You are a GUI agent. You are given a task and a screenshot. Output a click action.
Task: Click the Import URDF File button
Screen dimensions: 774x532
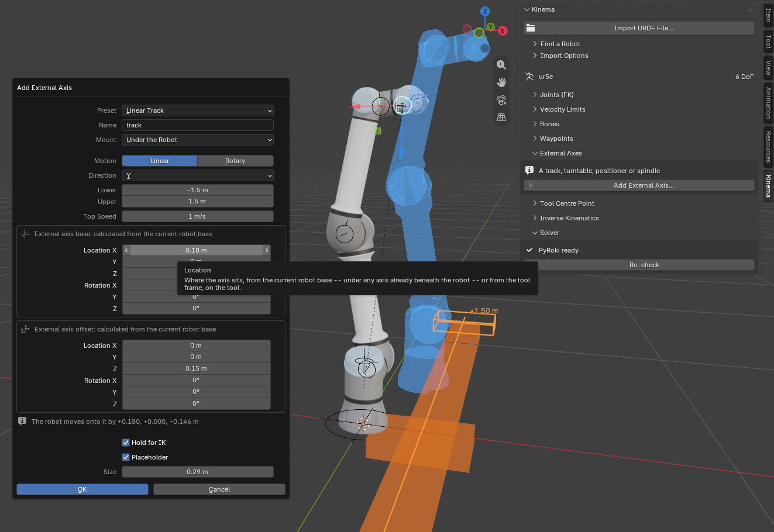[639, 28]
